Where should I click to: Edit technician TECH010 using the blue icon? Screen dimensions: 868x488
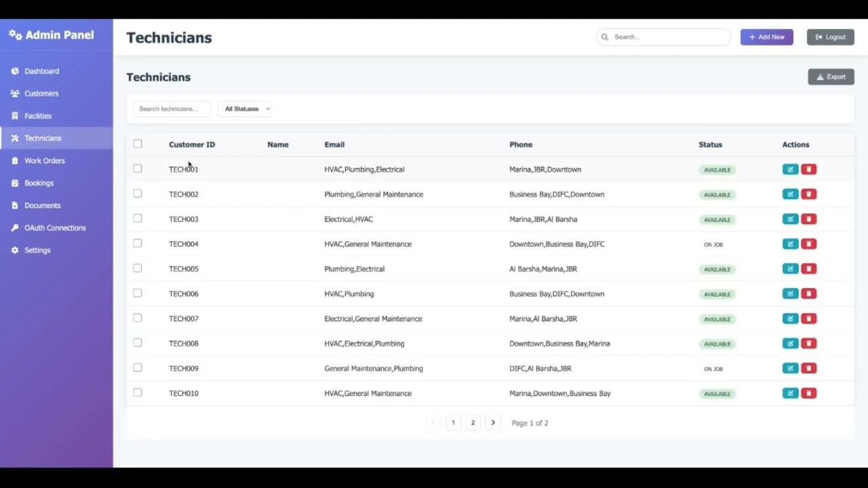[x=790, y=393]
